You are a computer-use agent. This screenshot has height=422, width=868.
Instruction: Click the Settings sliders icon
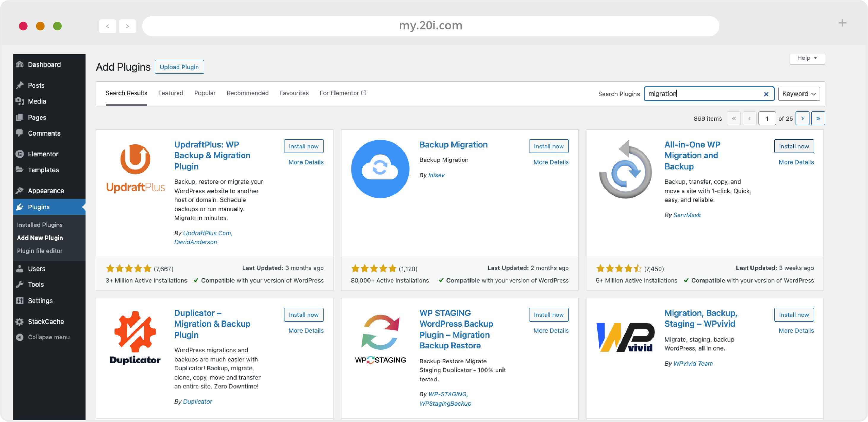click(20, 300)
